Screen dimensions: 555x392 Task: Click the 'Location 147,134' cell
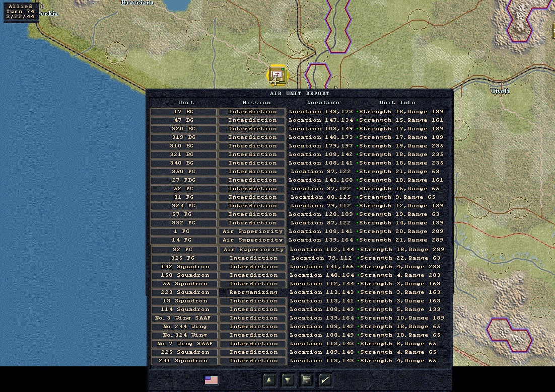(x=321, y=120)
